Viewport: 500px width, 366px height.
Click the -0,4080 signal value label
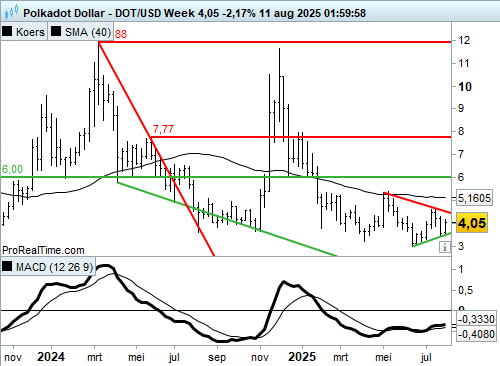point(476,333)
